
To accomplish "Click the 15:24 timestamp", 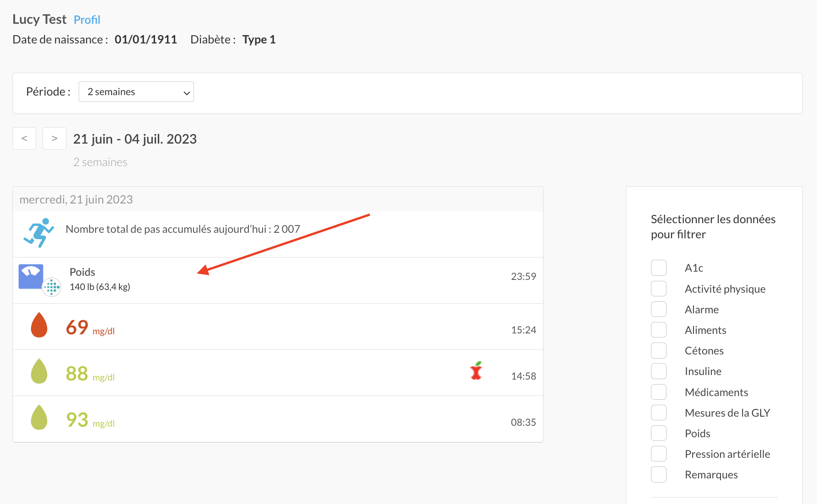I will [x=523, y=330].
